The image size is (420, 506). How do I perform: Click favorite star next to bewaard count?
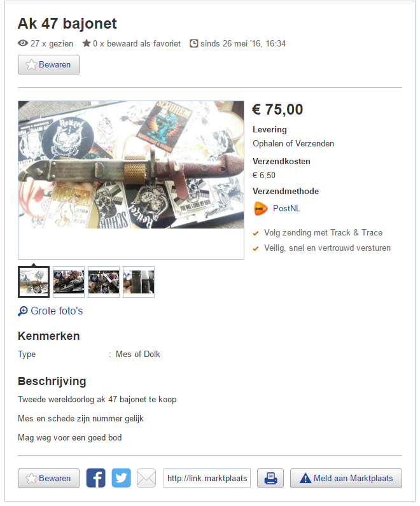pyautogui.click(x=86, y=43)
